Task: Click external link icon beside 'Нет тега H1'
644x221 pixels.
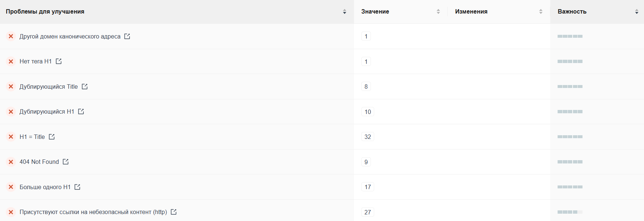Action: point(59,61)
